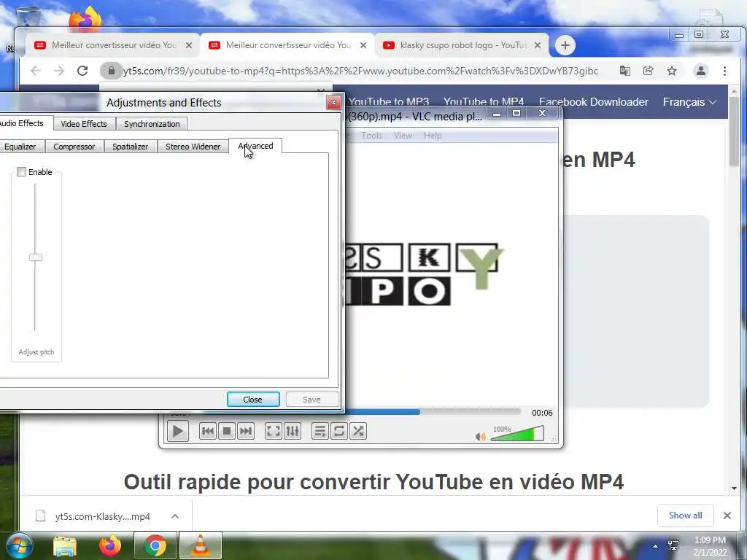Go back in Chrome
The height and width of the screenshot is (560, 747).
pos(35,71)
